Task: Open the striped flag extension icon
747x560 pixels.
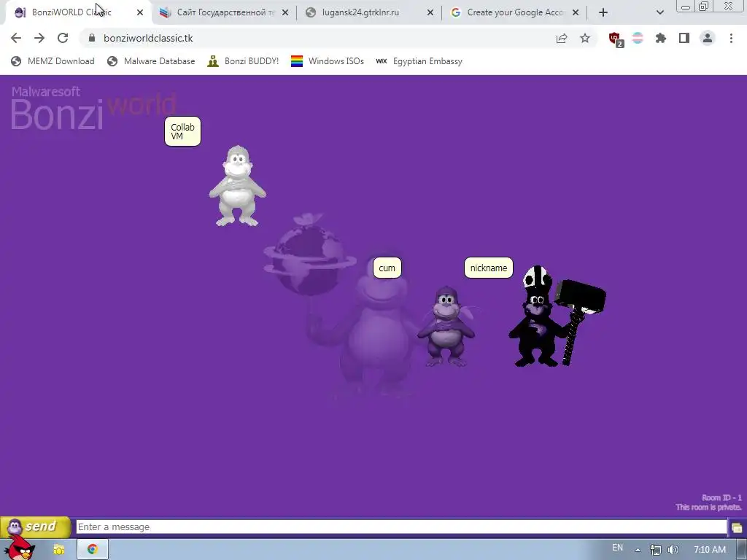Action: pos(638,38)
